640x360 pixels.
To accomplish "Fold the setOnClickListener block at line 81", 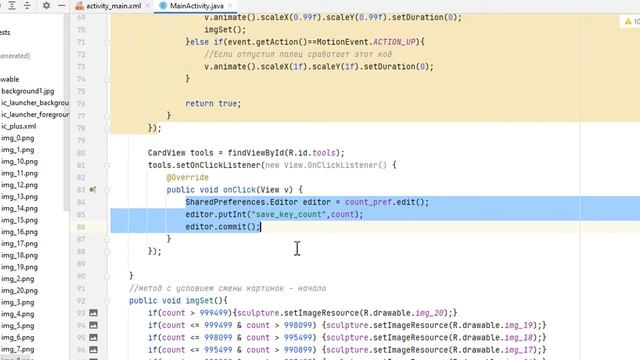I will (107, 165).
